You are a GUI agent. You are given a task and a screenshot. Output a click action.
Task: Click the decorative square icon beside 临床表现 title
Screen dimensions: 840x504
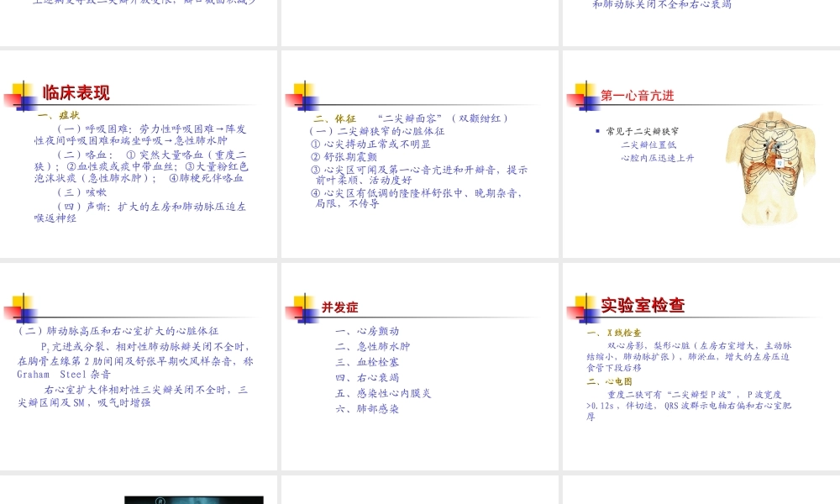[x=21, y=93]
